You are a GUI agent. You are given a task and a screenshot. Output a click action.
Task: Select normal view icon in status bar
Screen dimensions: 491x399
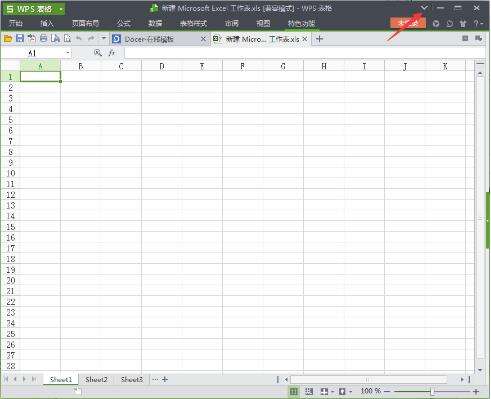tap(294, 391)
